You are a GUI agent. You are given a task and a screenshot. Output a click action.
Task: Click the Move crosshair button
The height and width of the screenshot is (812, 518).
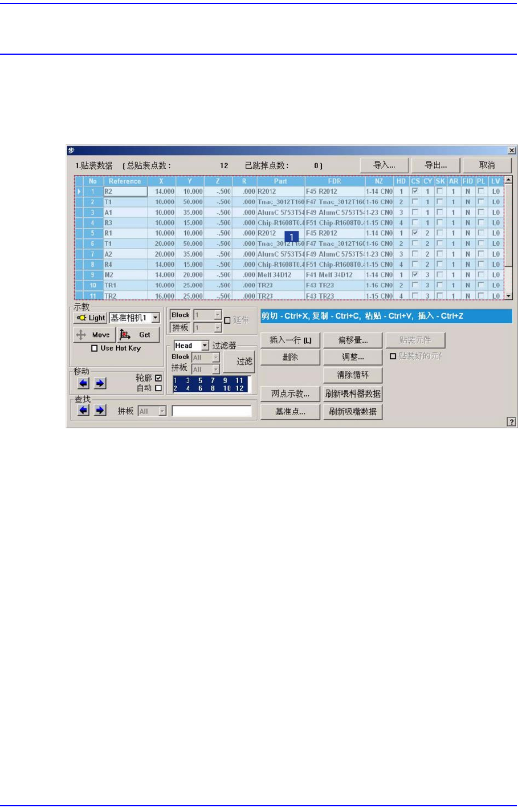(x=94, y=335)
